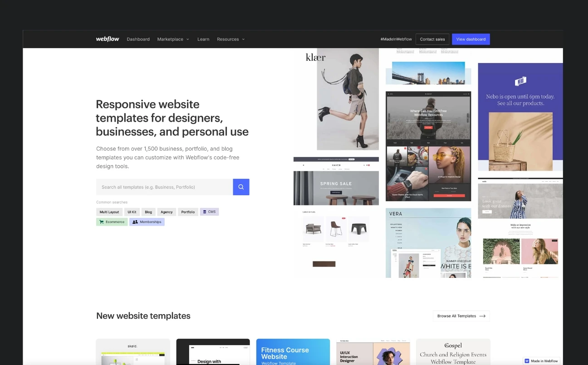Click the Browse All Templates button
588x365 pixels.
461,316
